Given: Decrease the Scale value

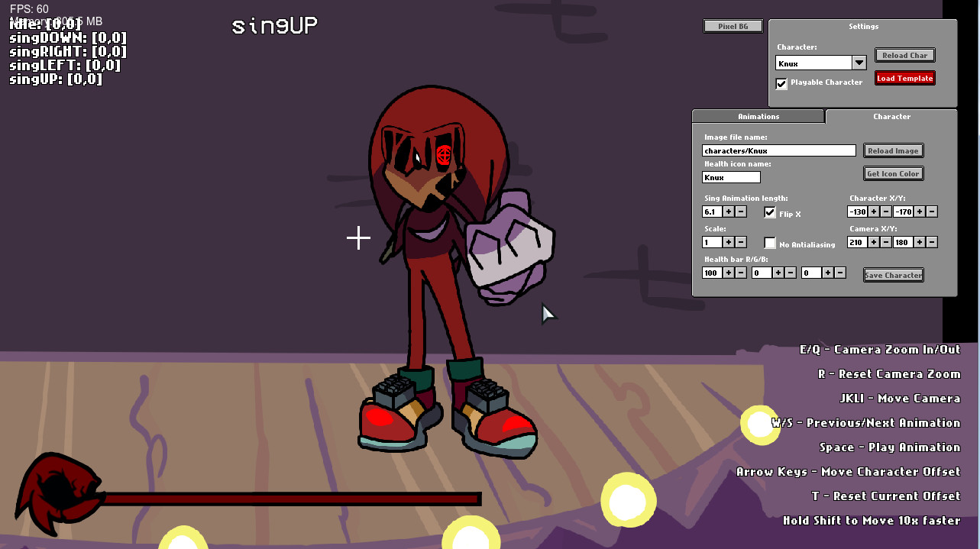Looking at the screenshot, I should coord(740,242).
